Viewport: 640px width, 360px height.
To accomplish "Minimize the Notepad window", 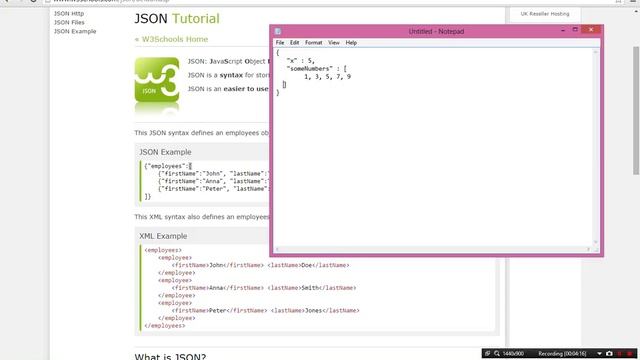I will [563, 30].
